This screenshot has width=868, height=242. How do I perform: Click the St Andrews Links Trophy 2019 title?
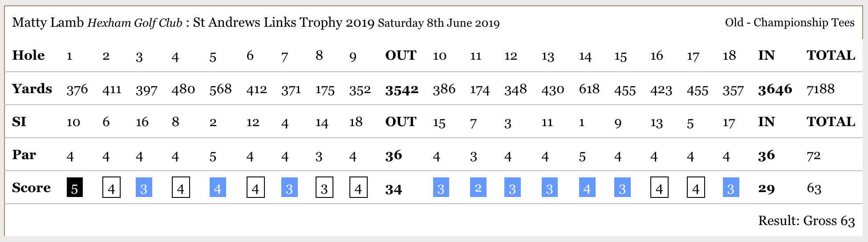pos(284,22)
